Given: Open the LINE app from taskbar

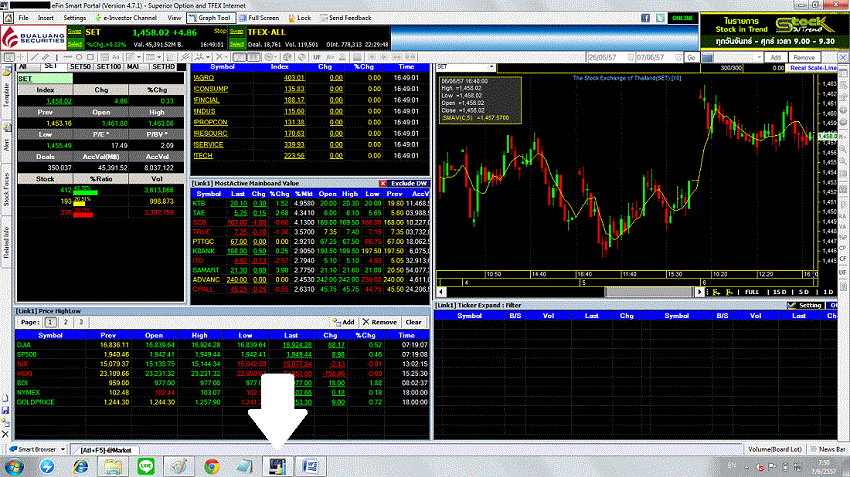Looking at the screenshot, I should (146, 466).
